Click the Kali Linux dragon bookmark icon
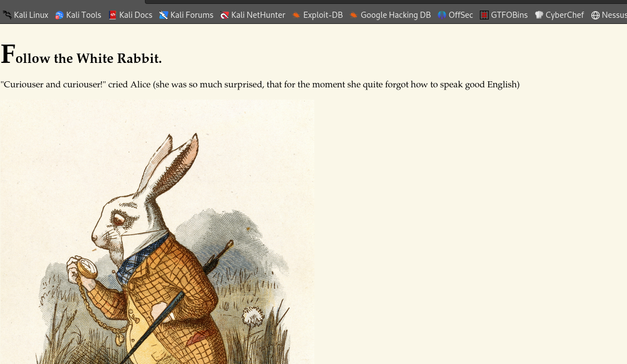This screenshot has height=364, width=627. 7,15
